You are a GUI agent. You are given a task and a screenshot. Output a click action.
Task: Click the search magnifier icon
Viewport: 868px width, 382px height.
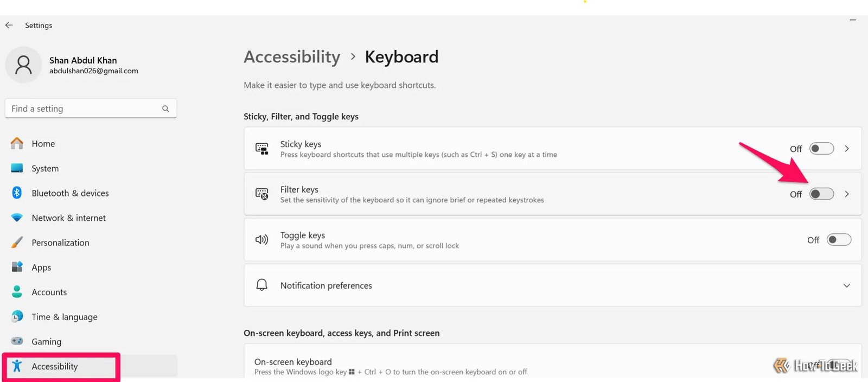click(x=165, y=109)
